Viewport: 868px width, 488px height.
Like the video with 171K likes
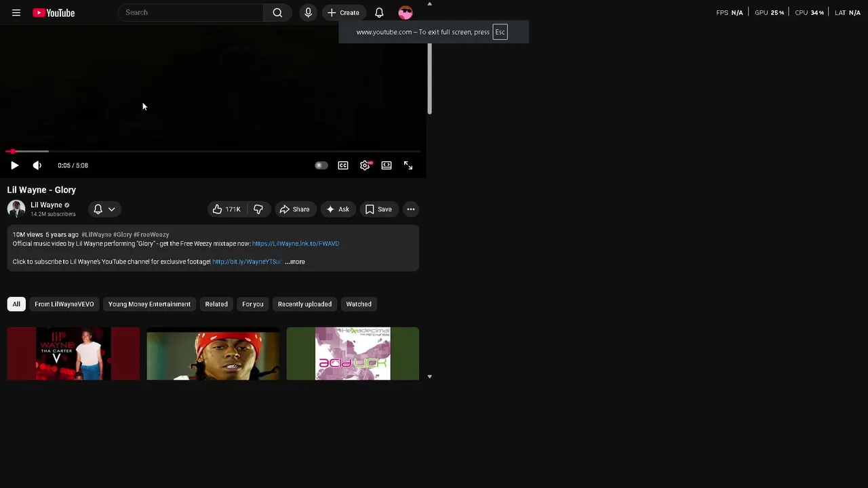click(227, 209)
